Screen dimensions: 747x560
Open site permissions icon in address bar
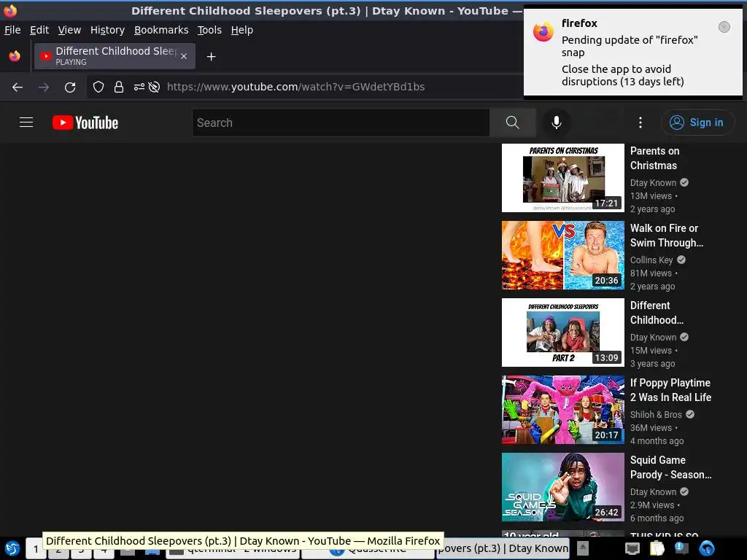pos(139,87)
